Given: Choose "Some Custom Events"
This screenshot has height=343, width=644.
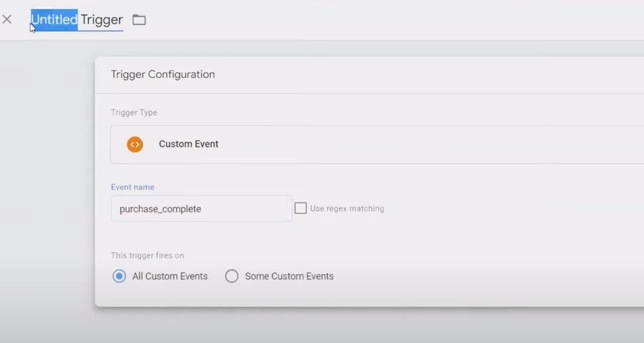Looking at the screenshot, I should click(289, 276).
